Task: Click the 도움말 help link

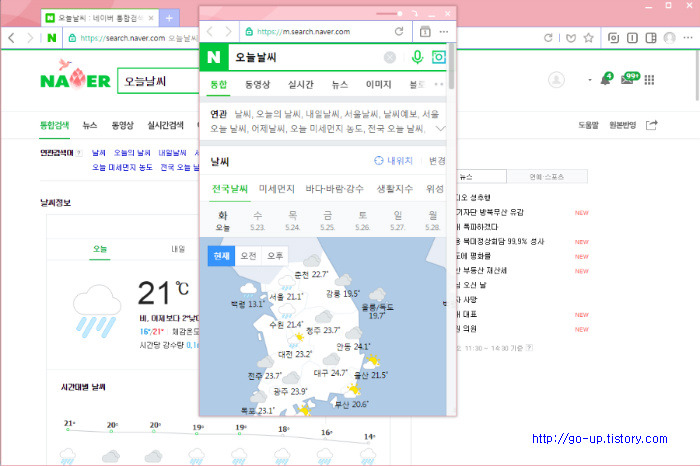Action: 588,125
